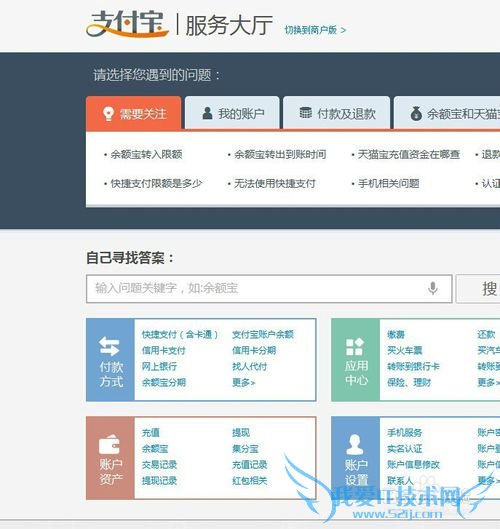500x529 pixels.
Task: Open 还款 link in 应用中心
Action: point(486,335)
